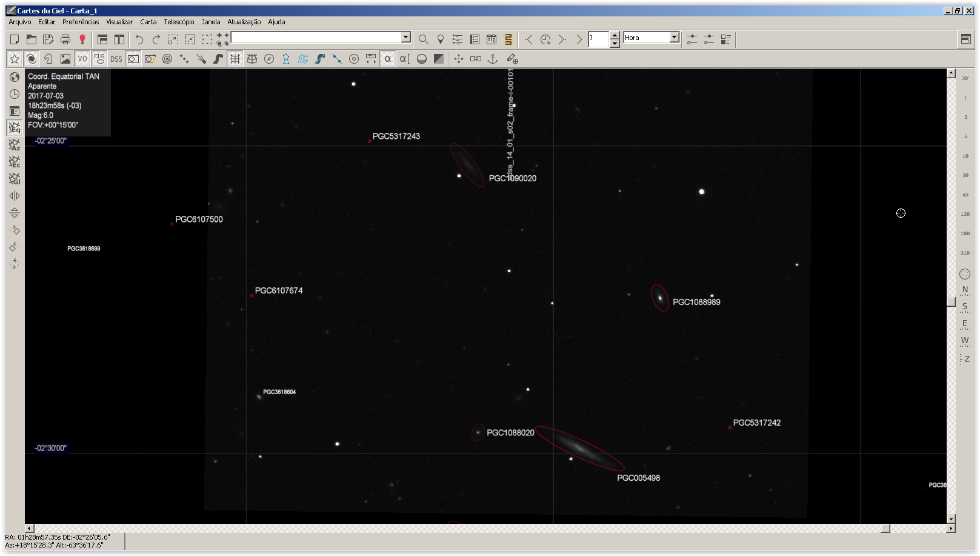Viewport: 980px width, 556px height.
Task: Toggle the Milky Way line icon
Action: coord(320,59)
